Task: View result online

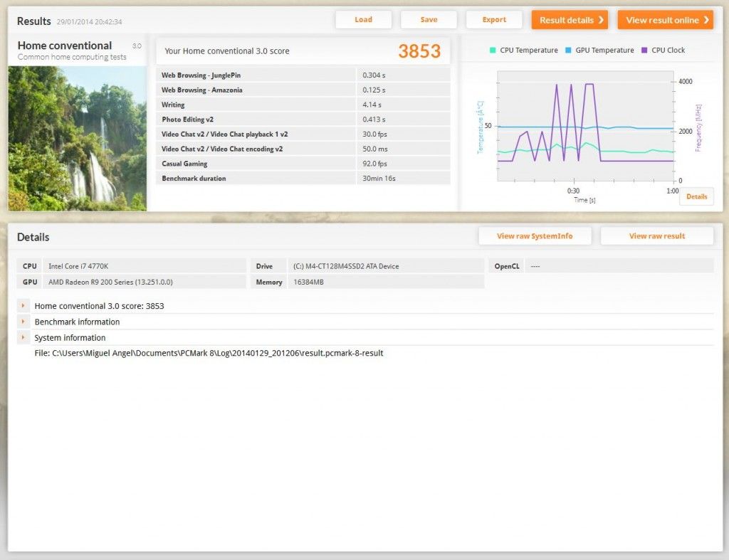Action: [x=666, y=20]
